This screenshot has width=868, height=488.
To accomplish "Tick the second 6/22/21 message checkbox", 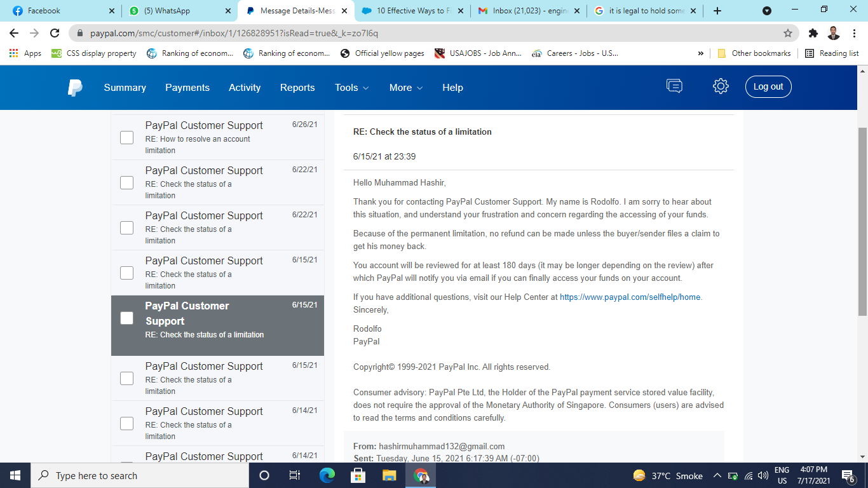I will [127, 227].
